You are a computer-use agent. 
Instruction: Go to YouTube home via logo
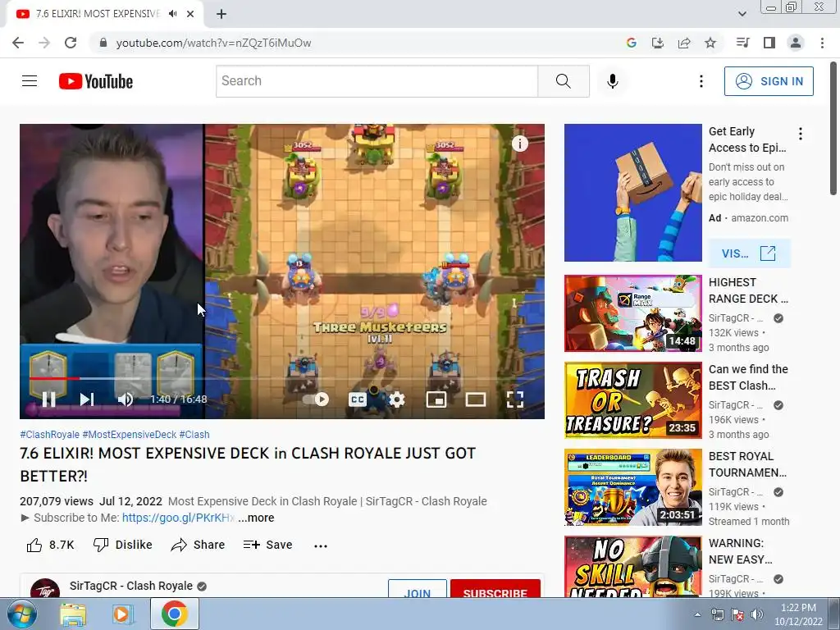coord(95,81)
